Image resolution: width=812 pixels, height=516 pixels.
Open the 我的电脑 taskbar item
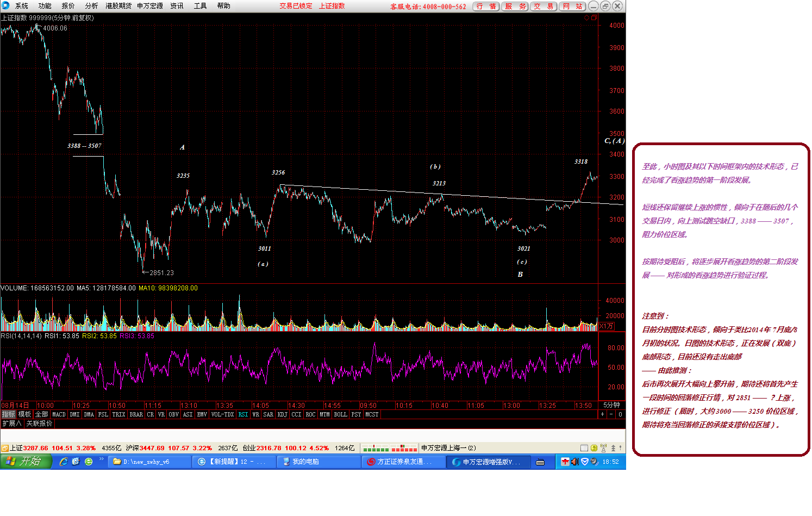(x=318, y=462)
